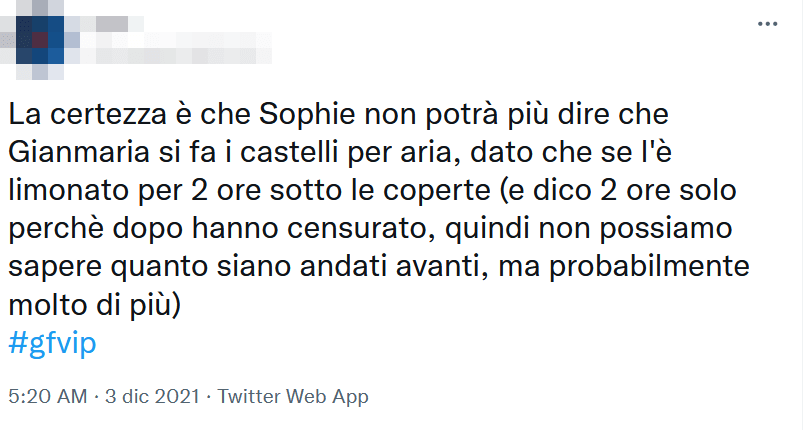The image size is (806, 430).
Task: Click the date 3 dic 2021
Action: (149, 397)
